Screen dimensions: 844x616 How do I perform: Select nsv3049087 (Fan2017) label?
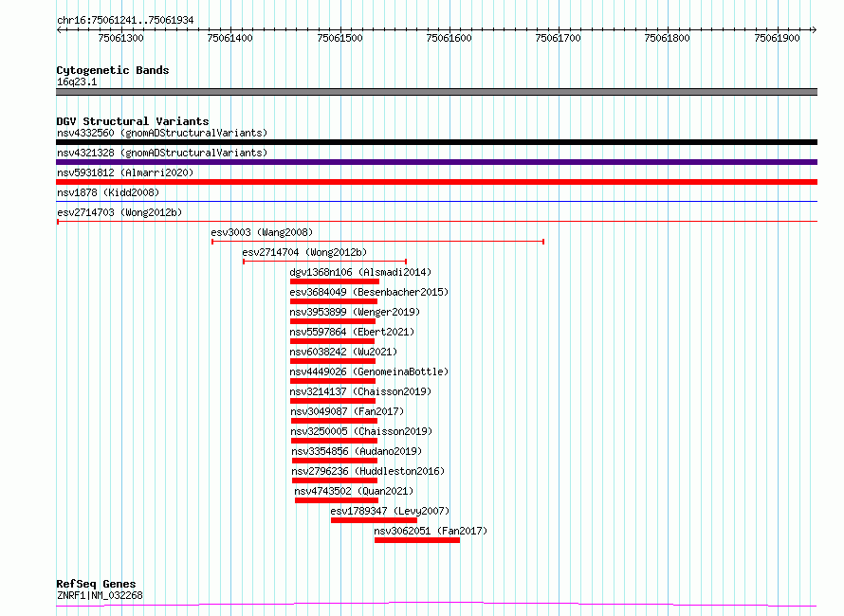[347, 411]
